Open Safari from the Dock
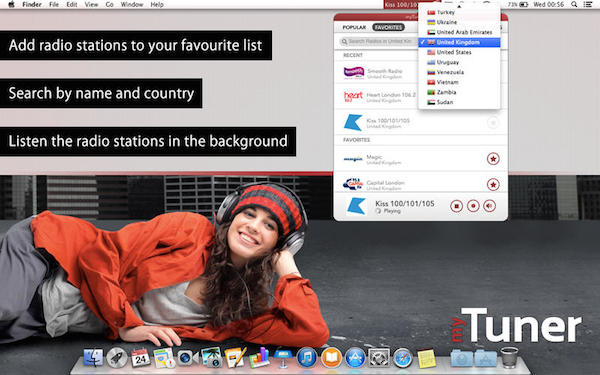Image resolution: width=600 pixels, height=375 pixels. (x=403, y=358)
